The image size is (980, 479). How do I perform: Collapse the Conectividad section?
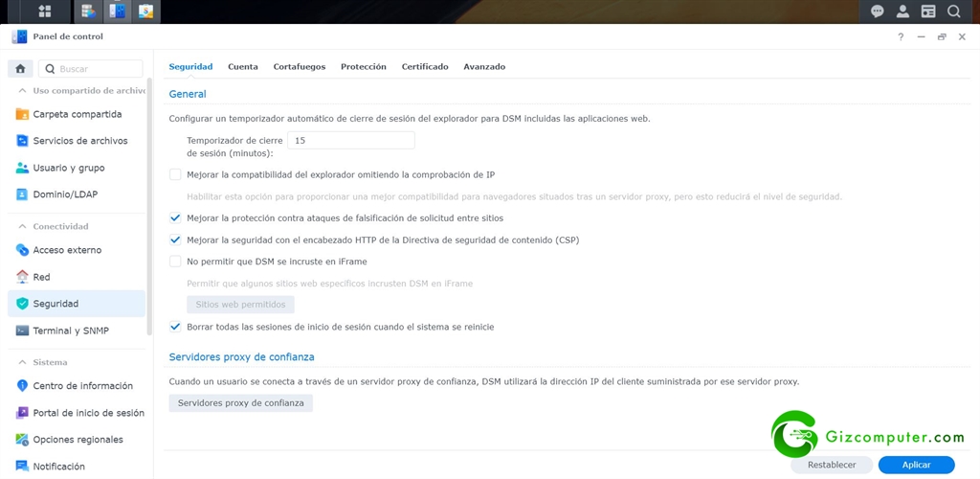tap(23, 226)
